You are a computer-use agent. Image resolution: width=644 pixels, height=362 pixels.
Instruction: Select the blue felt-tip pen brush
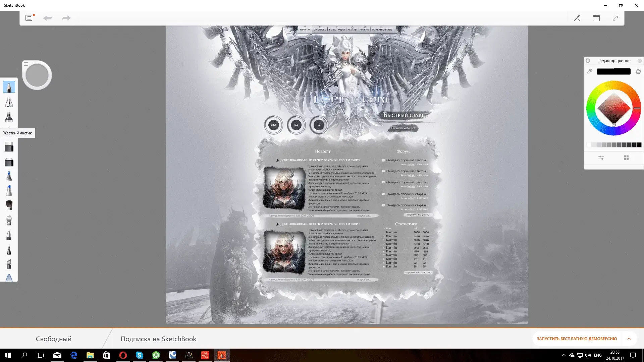(9, 176)
